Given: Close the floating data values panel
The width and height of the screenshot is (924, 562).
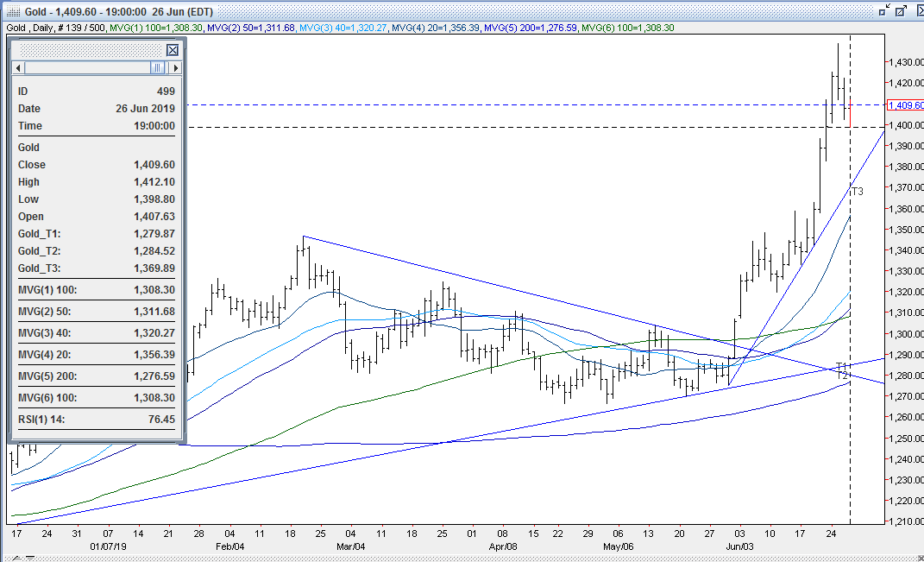Looking at the screenshot, I should 172,50.
